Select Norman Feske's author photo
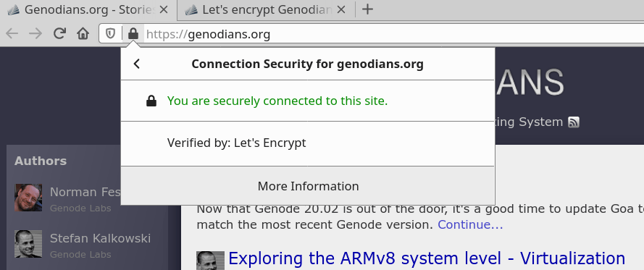Viewport: 644px width, 270px height. click(28, 198)
